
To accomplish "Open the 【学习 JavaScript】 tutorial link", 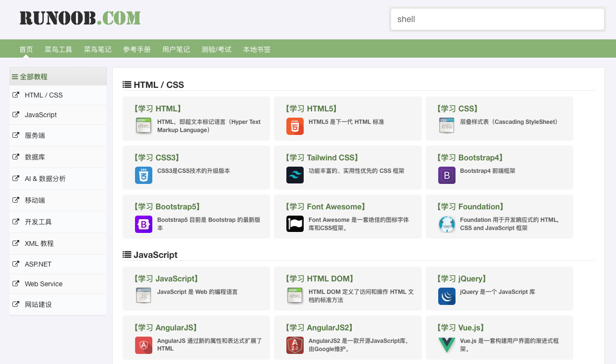I will click(x=166, y=279).
